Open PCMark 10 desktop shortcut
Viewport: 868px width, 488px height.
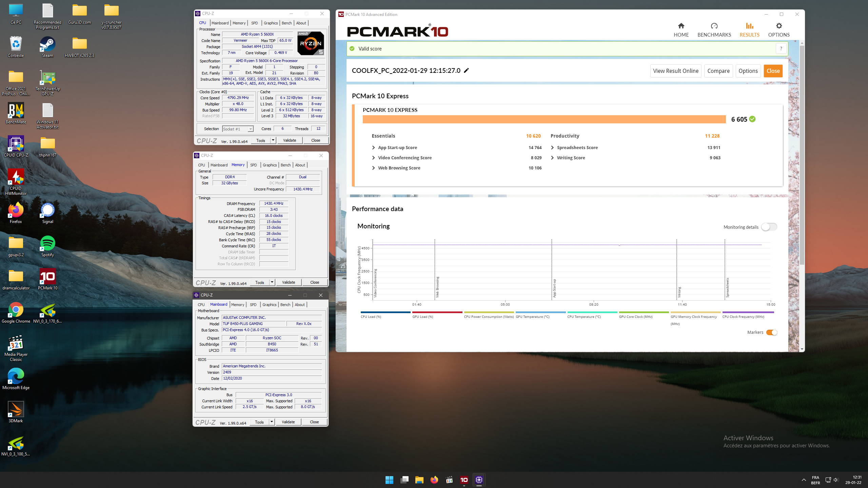47,279
